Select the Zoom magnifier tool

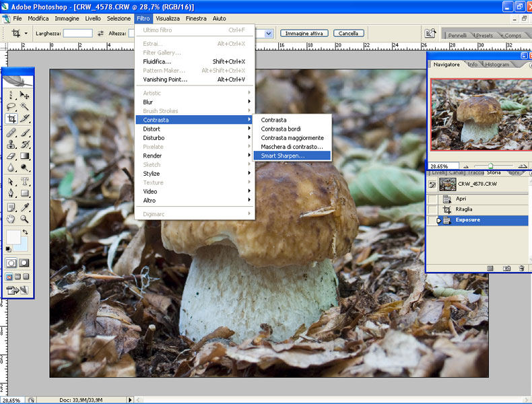25,219
